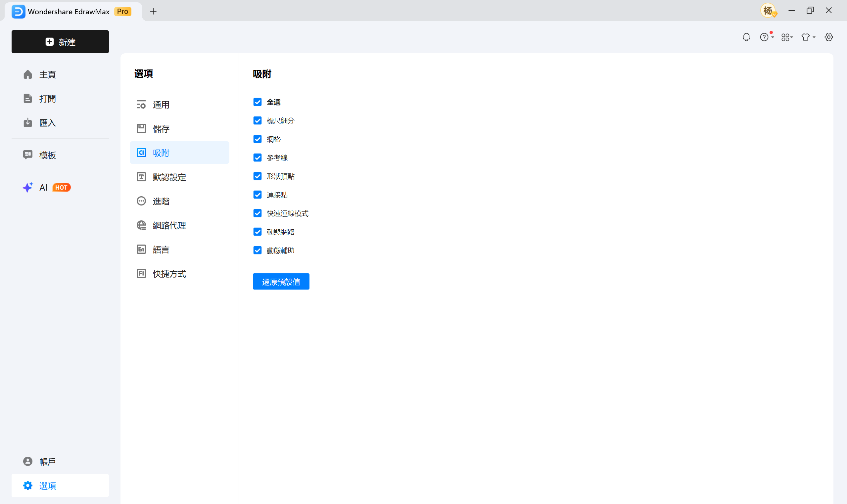Expand the apps grid dropdown
Image resolution: width=847 pixels, height=504 pixels.
pyautogui.click(x=786, y=37)
